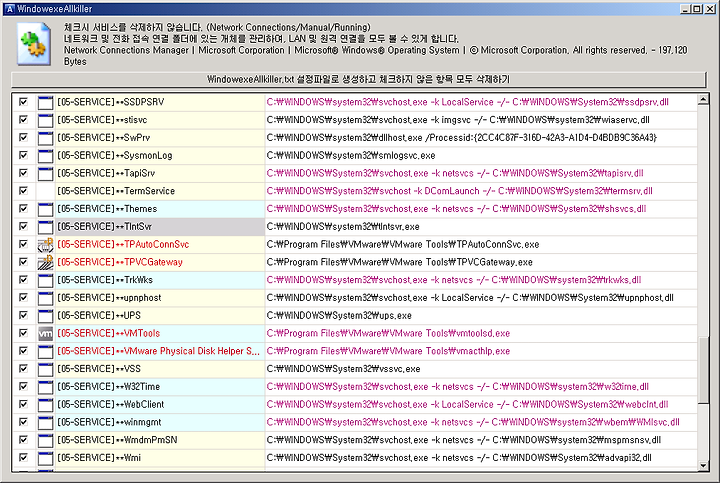Click the TlntSvr row icon
The width and height of the screenshot is (720, 483).
click(45, 227)
